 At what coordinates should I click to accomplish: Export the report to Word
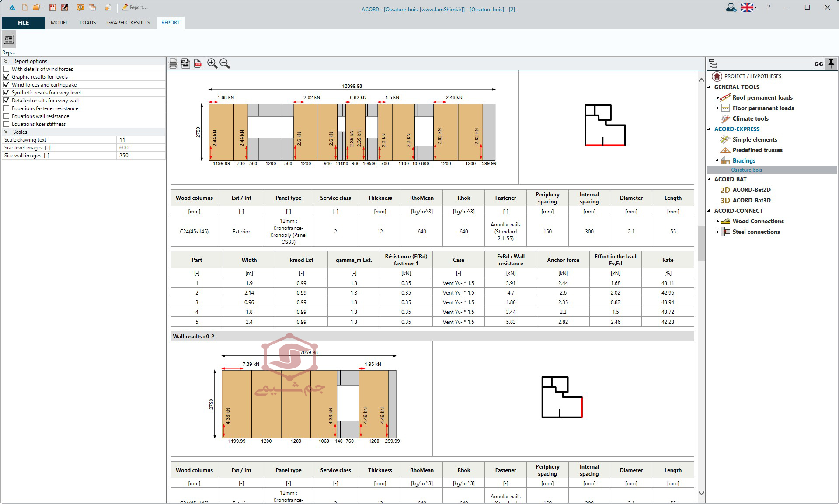[185, 63]
